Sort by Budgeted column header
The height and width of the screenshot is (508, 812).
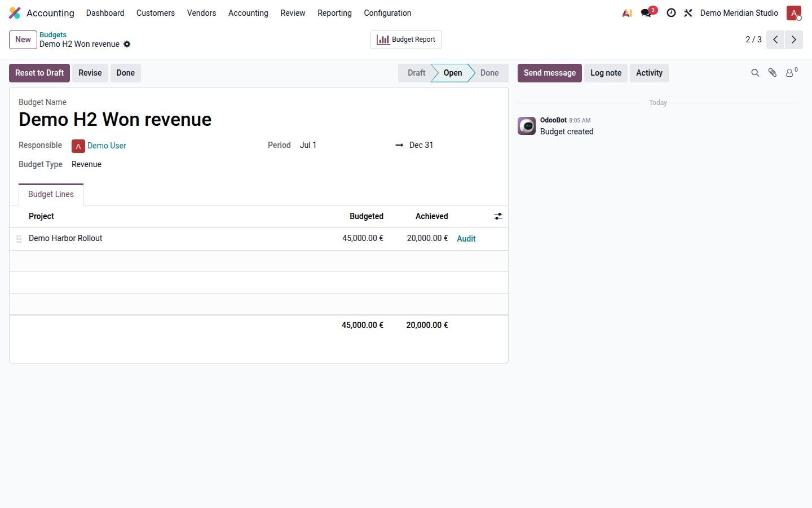[367, 216]
